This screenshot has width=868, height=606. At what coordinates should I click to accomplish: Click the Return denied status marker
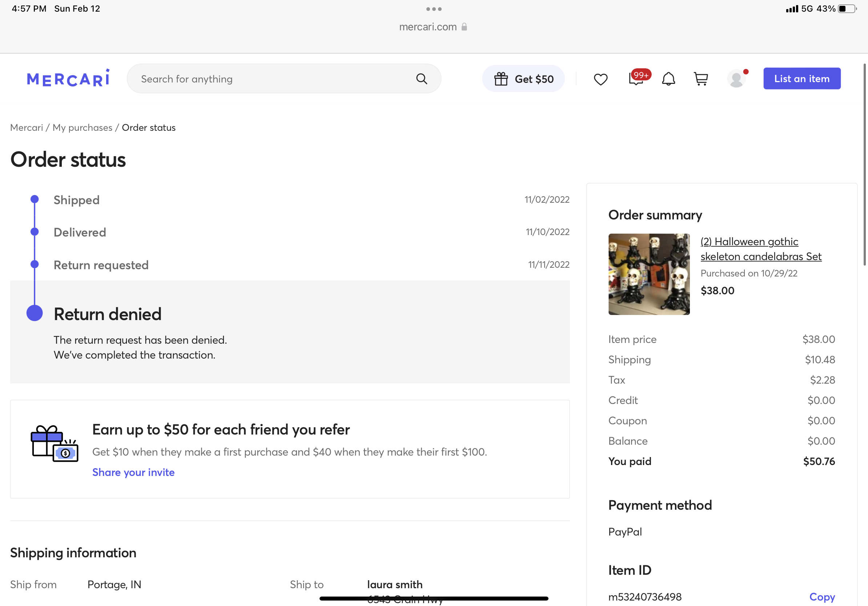click(35, 313)
